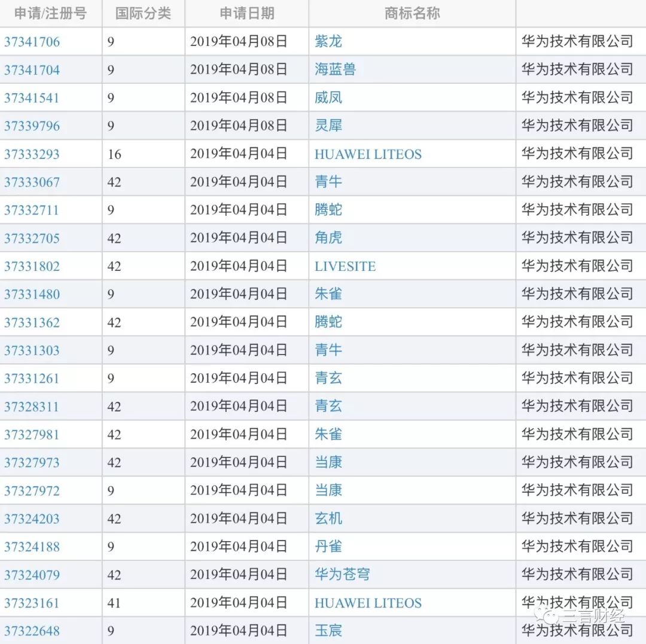The width and height of the screenshot is (646, 644).
Task: Open application number 37341704 link
Action: pos(32,69)
